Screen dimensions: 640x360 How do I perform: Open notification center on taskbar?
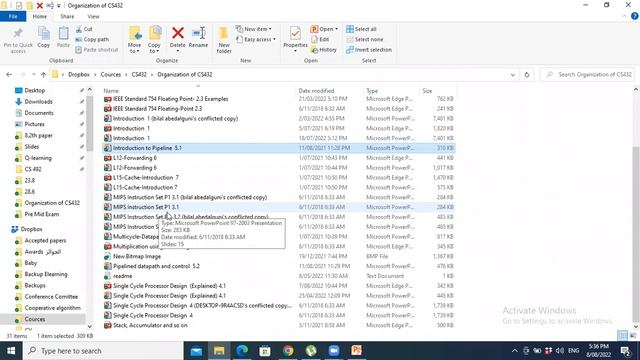(626, 351)
